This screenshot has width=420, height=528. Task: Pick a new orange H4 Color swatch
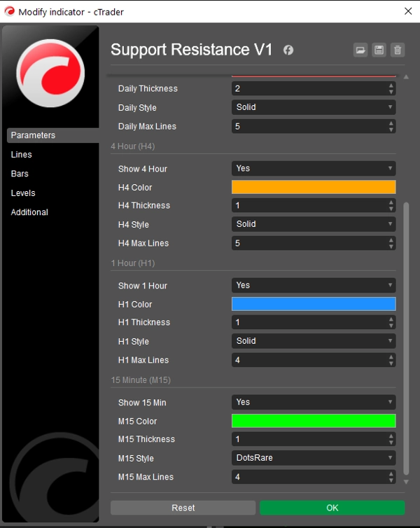point(314,187)
